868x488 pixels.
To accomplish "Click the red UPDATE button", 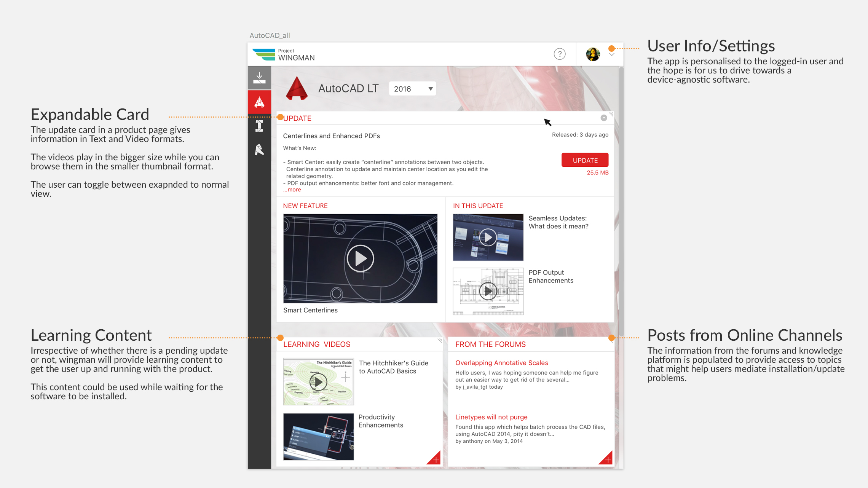I will pyautogui.click(x=585, y=160).
